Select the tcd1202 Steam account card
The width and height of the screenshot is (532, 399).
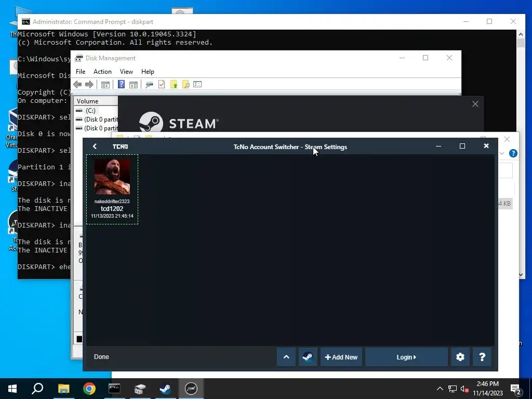click(x=112, y=189)
